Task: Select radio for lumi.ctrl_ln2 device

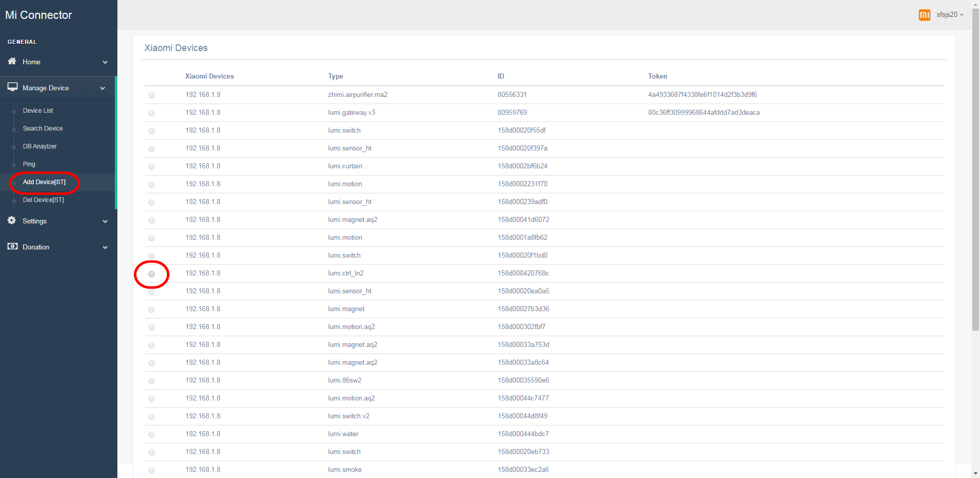Action: click(152, 274)
